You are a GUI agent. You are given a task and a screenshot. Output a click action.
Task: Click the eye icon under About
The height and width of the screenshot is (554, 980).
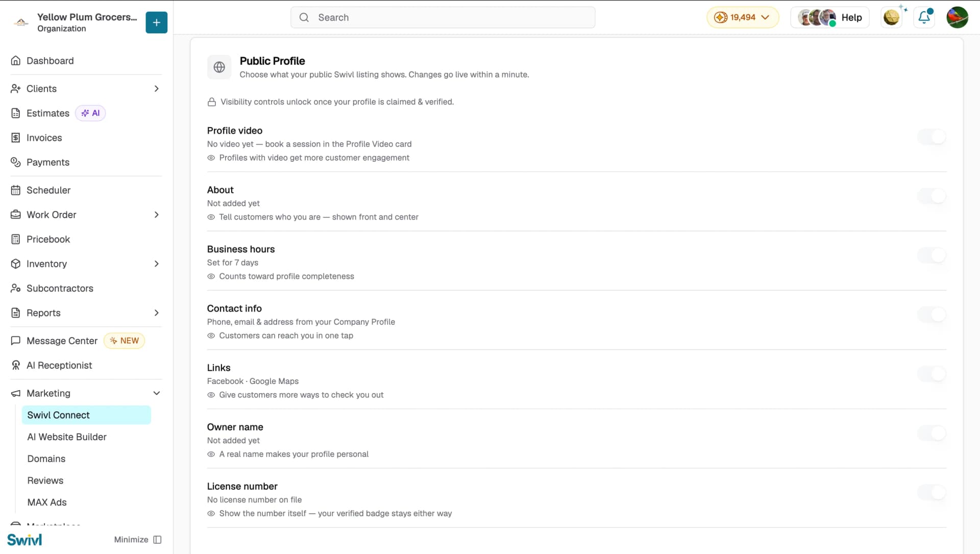(211, 218)
